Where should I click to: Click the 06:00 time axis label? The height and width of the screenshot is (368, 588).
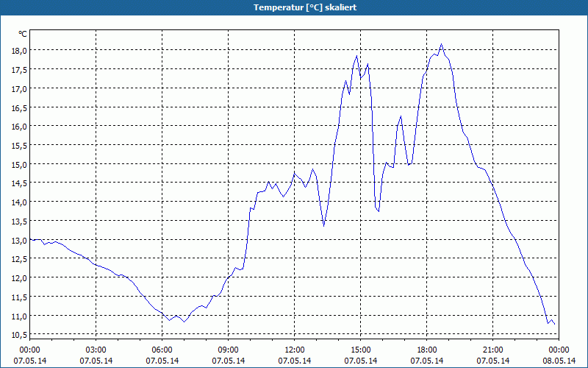pos(162,350)
